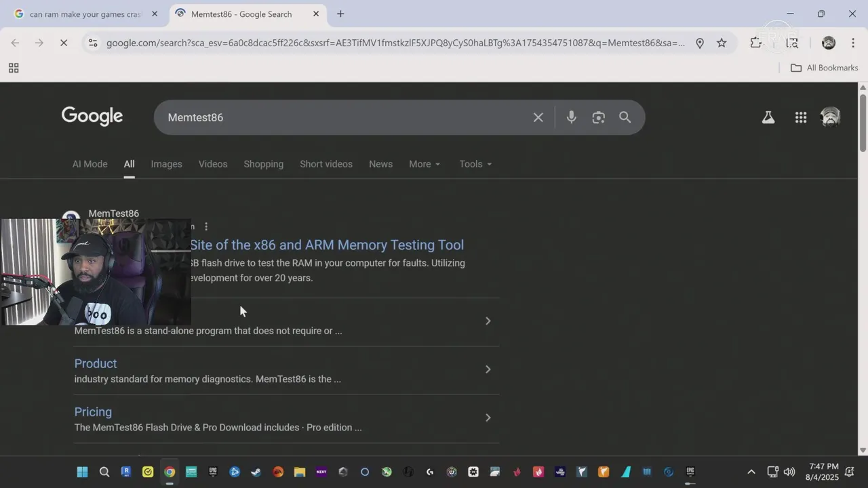Launch Steam from the taskbar
Image resolution: width=868 pixels, height=488 pixels.
pyautogui.click(x=256, y=472)
